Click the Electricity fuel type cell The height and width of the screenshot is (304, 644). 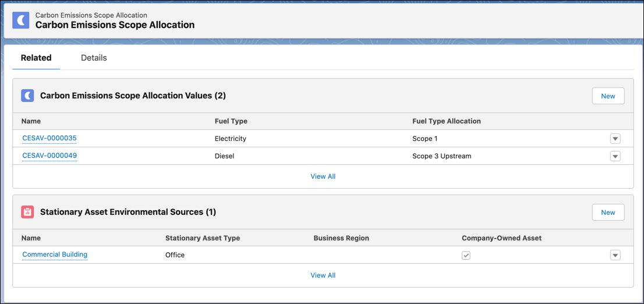point(231,139)
